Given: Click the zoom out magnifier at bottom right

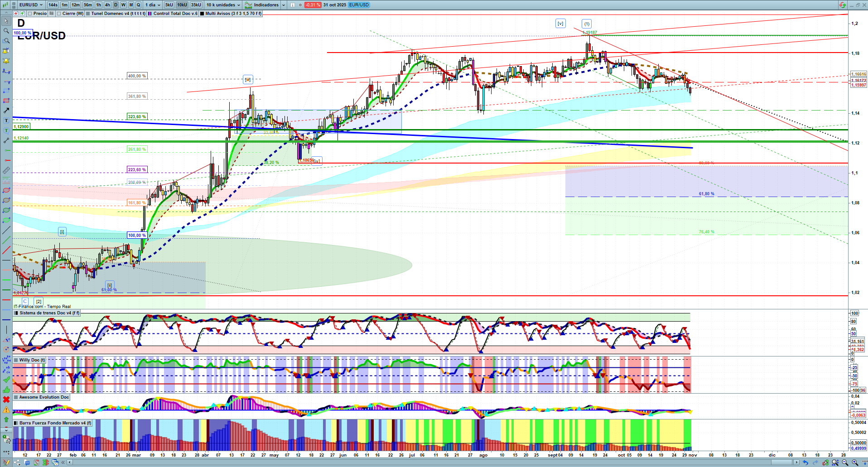Looking at the screenshot, I should 845,462.
